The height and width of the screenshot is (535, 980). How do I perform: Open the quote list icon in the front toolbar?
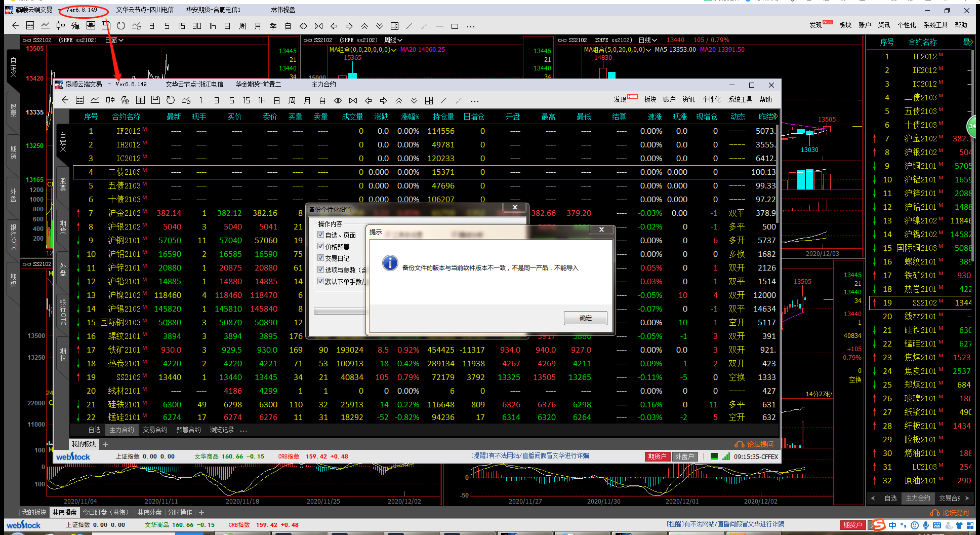[x=80, y=100]
